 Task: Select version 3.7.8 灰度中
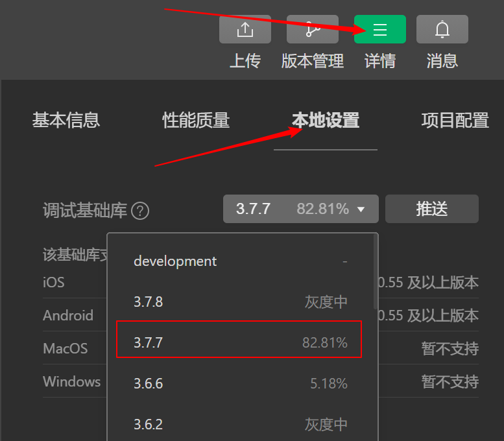pos(241,302)
